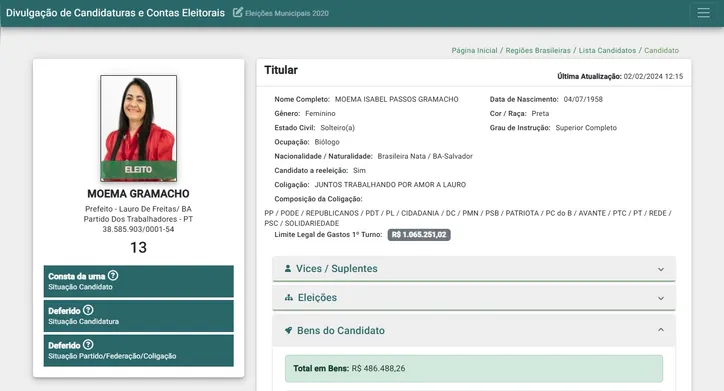The height and width of the screenshot is (391, 724).
Task: Click Partido Dos Trabalhadores - PT text
Action: [138, 219]
